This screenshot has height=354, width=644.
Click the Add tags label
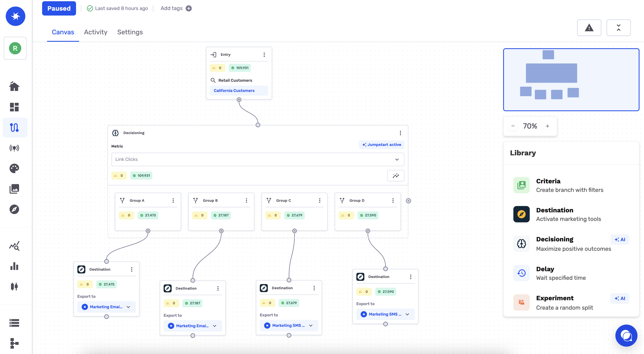pyautogui.click(x=172, y=8)
